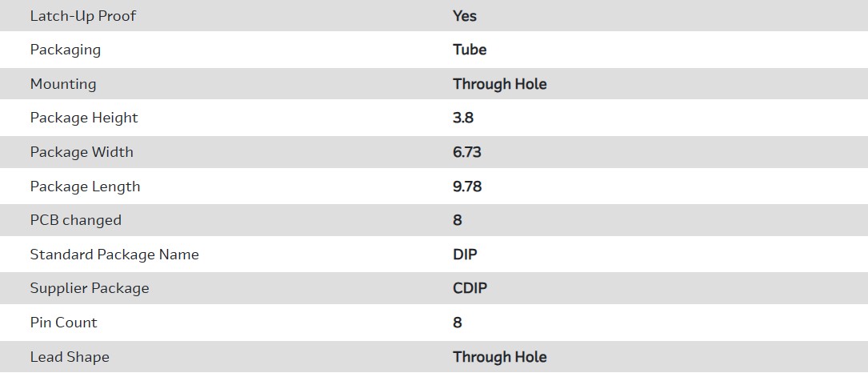This screenshot has height=373, width=868.
Task: Select the Through Hole lead shape value
Action: click(499, 357)
